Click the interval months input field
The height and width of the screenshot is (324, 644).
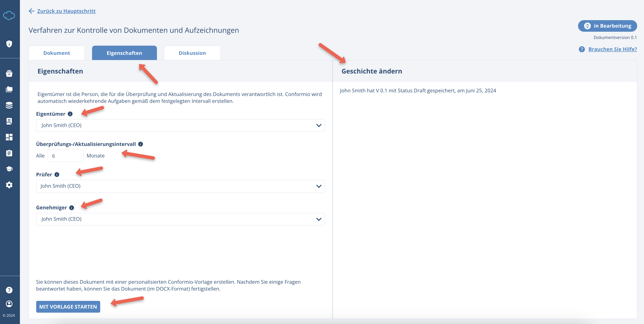coord(65,155)
